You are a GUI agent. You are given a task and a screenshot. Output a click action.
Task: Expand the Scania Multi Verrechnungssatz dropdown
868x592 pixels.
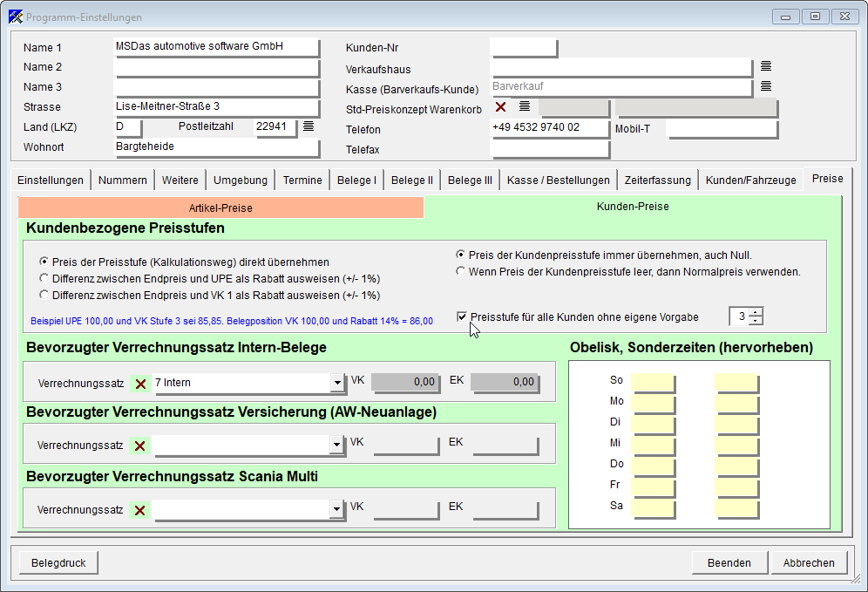(336, 509)
